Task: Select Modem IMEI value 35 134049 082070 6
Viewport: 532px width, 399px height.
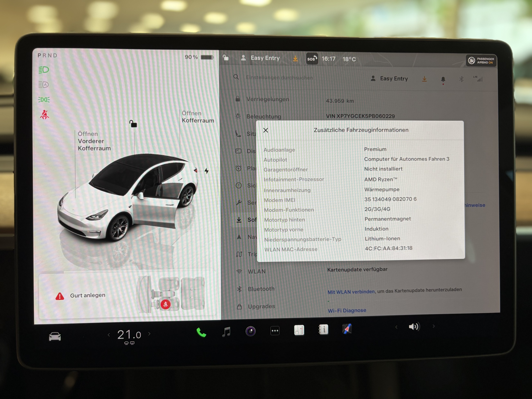Action: click(390, 199)
